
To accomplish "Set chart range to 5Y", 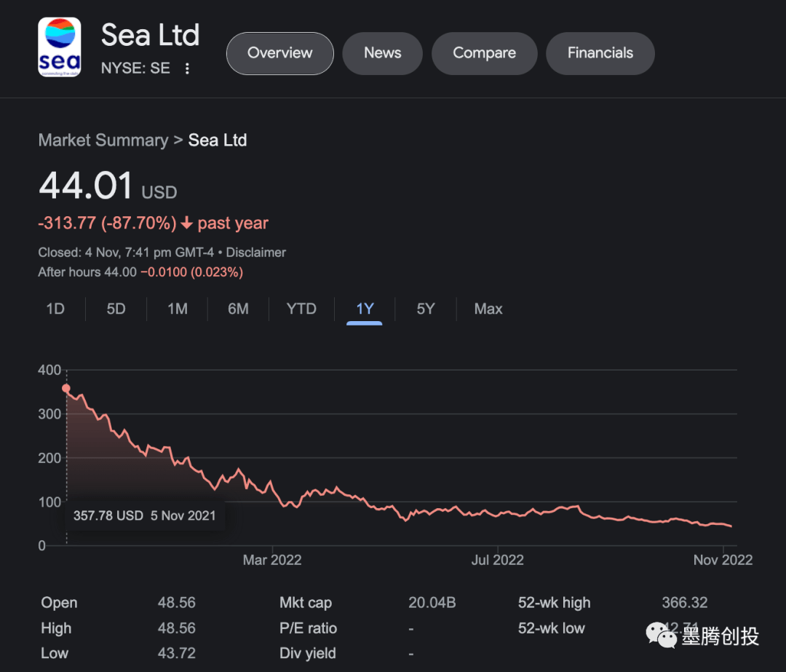I will tap(426, 309).
